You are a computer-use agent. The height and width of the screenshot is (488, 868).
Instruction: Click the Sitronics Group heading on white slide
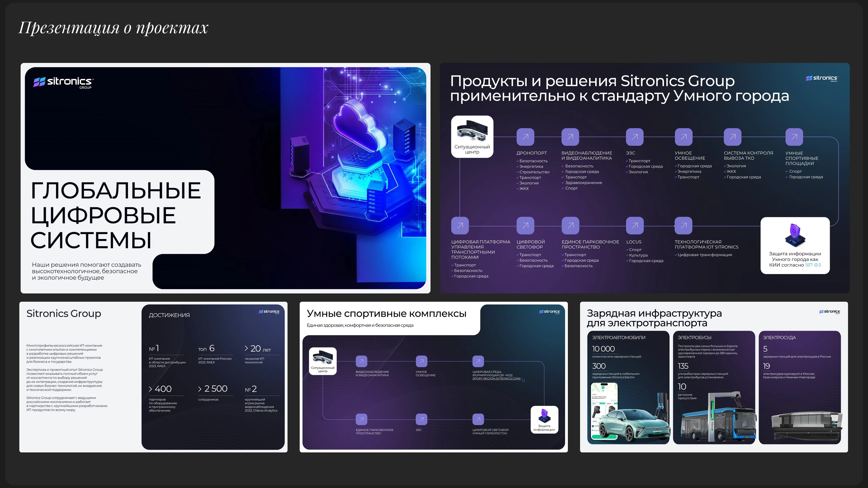(x=64, y=314)
